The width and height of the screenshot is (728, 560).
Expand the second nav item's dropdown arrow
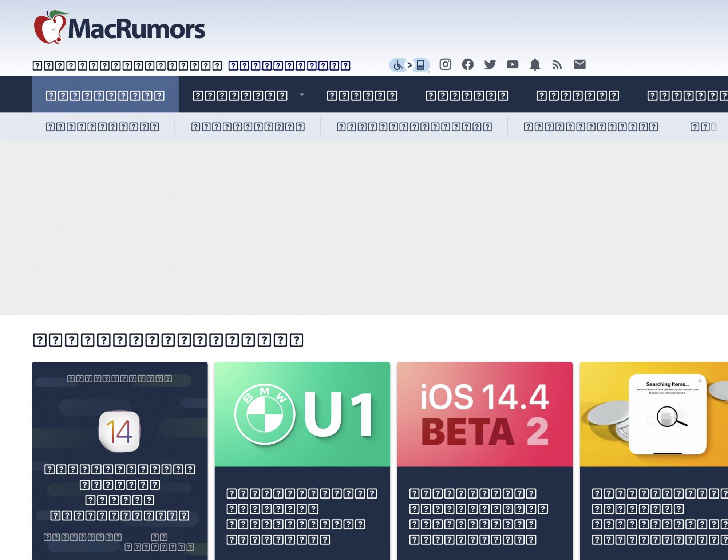[x=302, y=95]
